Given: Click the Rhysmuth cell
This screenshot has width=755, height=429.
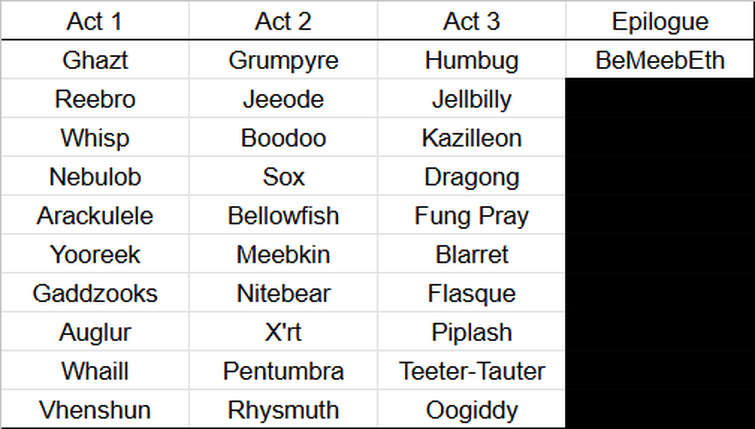Looking at the screenshot, I should (283, 409).
